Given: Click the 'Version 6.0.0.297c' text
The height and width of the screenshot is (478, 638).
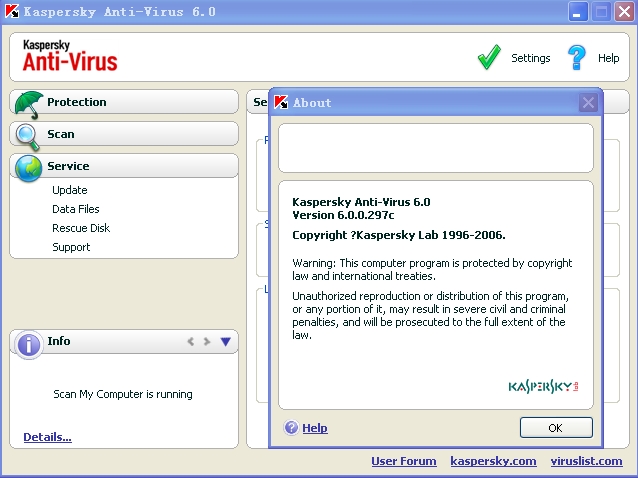Looking at the screenshot, I should pyautogui.click(x=343, y=215).
